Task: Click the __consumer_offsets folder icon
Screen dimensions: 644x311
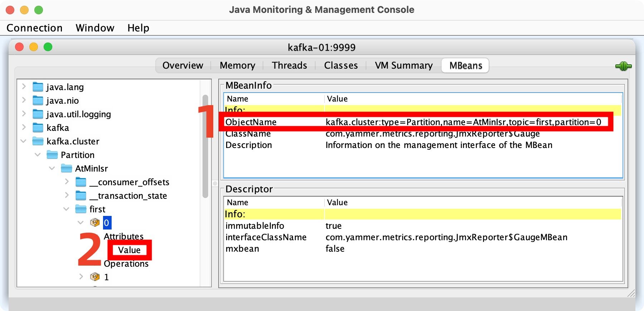Action: click(x=81, y=182)
